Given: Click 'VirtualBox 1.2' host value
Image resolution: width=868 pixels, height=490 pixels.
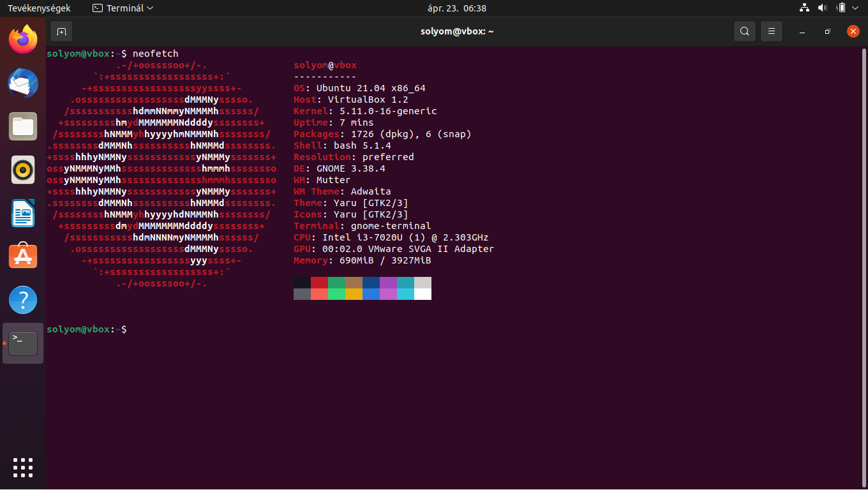Looking at the screenshot, I should tap(368, 100).
